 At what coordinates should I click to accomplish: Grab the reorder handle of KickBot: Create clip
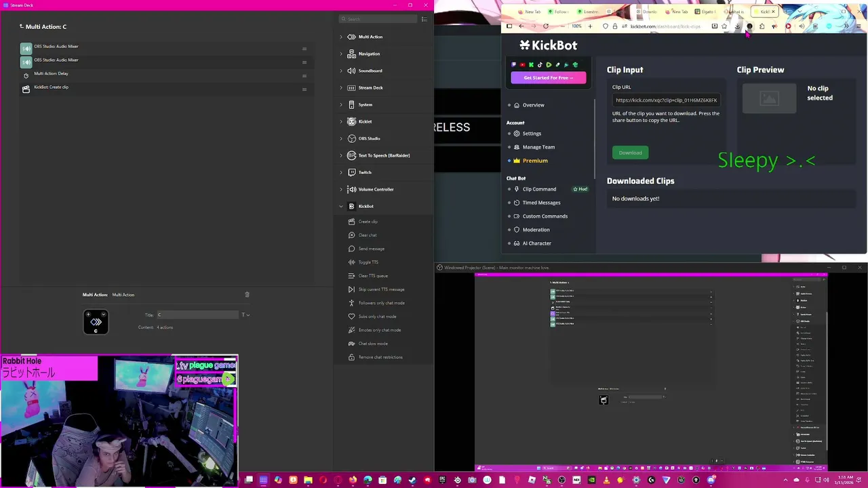[x=304, y=89]
